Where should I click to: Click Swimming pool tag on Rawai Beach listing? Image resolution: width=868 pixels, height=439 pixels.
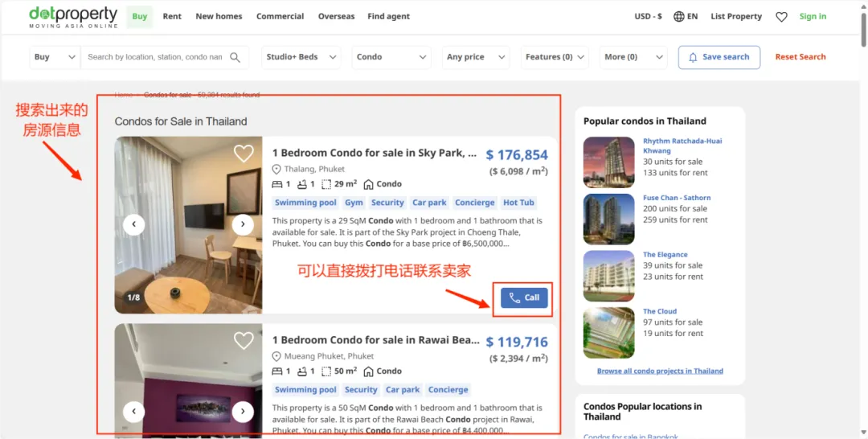[x=305, y=390]
